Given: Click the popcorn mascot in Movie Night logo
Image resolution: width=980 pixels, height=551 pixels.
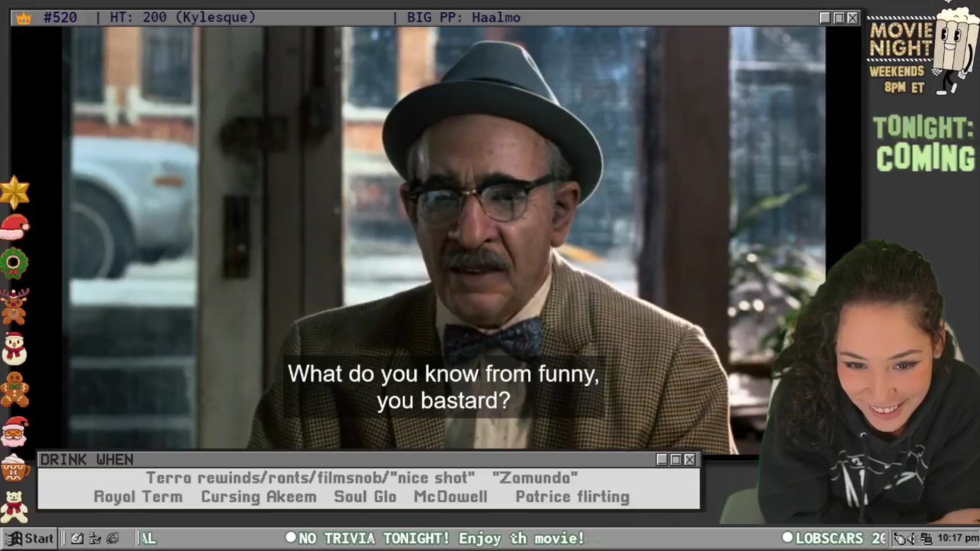Looking at the screenshot, I should point(955,51).
